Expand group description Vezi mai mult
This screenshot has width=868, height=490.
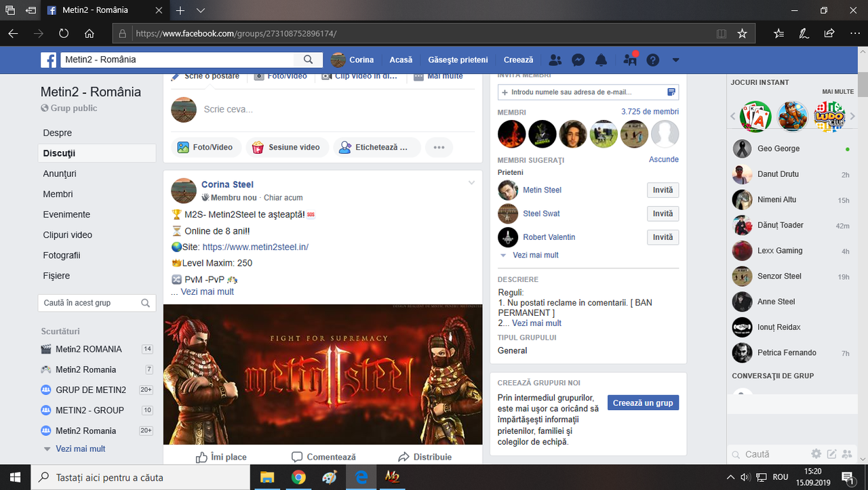pyautogui.click(x=536, y=323)
